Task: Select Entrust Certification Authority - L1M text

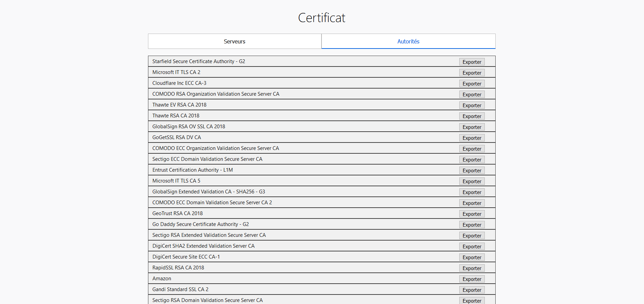Action: (192, 170)
